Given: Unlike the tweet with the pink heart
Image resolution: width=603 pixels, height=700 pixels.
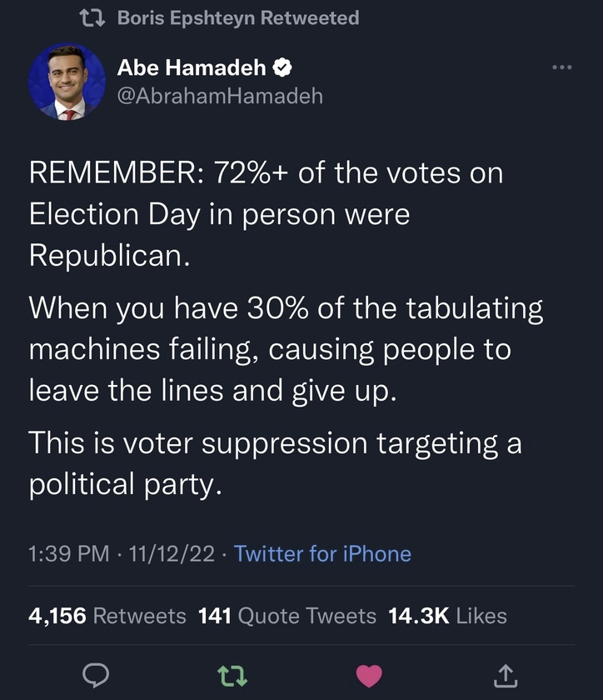Looking at the screenshot, I should click(x=369, y=676).
